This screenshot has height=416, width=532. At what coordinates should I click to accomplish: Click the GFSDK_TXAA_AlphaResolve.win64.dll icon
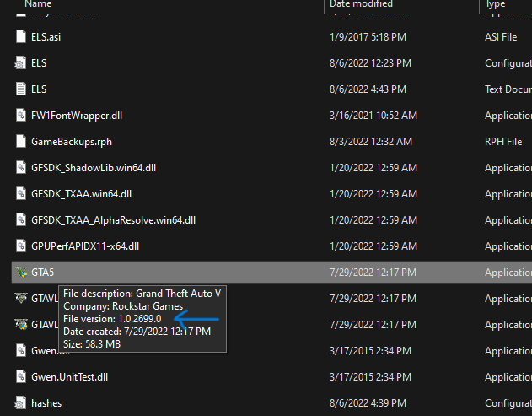click(21, 219)
